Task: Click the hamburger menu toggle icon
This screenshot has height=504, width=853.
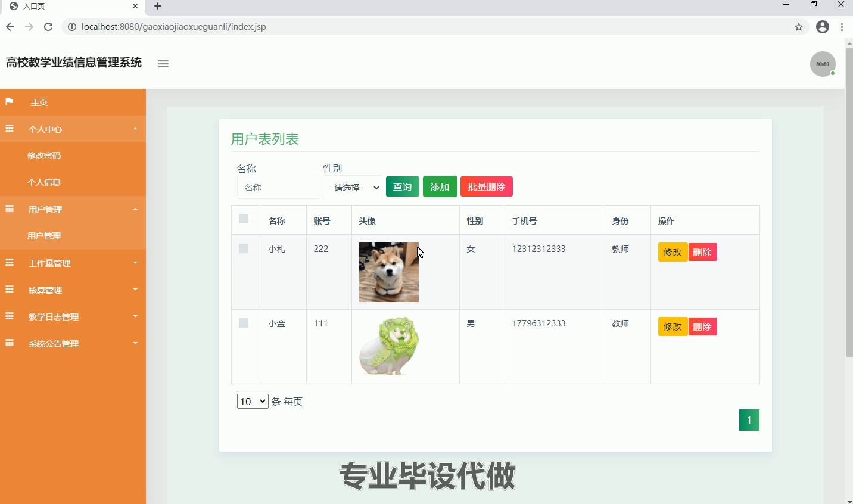Action: pos(163,64)
